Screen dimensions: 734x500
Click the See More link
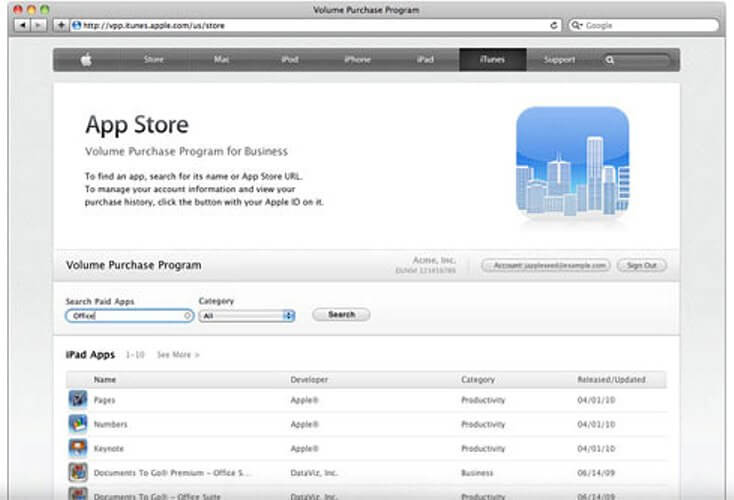(x=178, y=355)
